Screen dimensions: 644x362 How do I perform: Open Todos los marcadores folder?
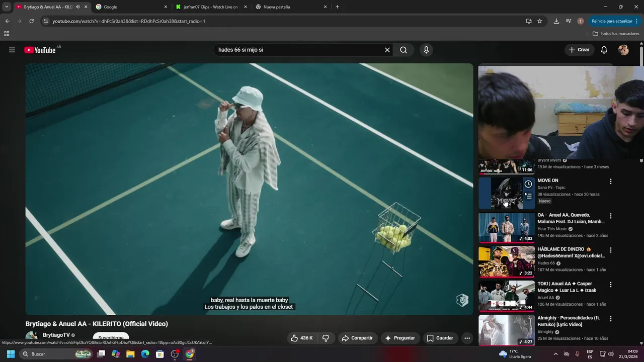[616, 34]
